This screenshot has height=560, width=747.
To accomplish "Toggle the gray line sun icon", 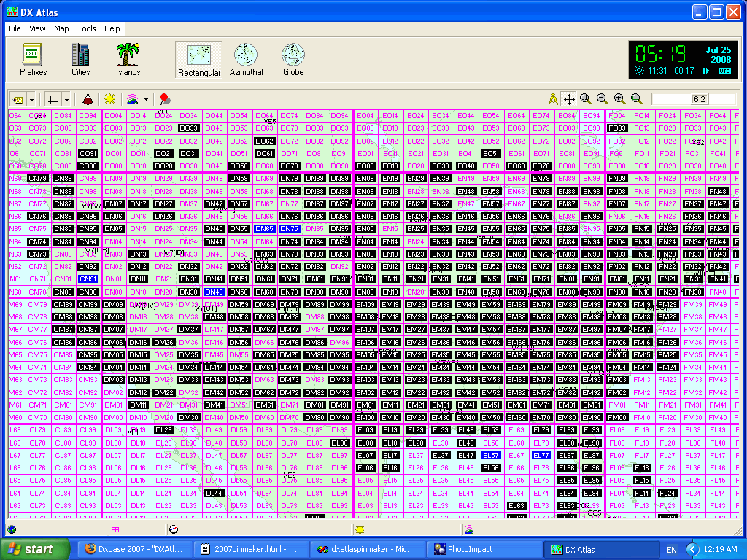I will pos(110,99).
